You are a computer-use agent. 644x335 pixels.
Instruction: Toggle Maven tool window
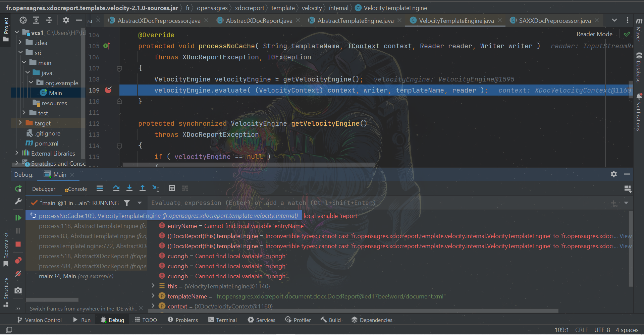(639, 30)
